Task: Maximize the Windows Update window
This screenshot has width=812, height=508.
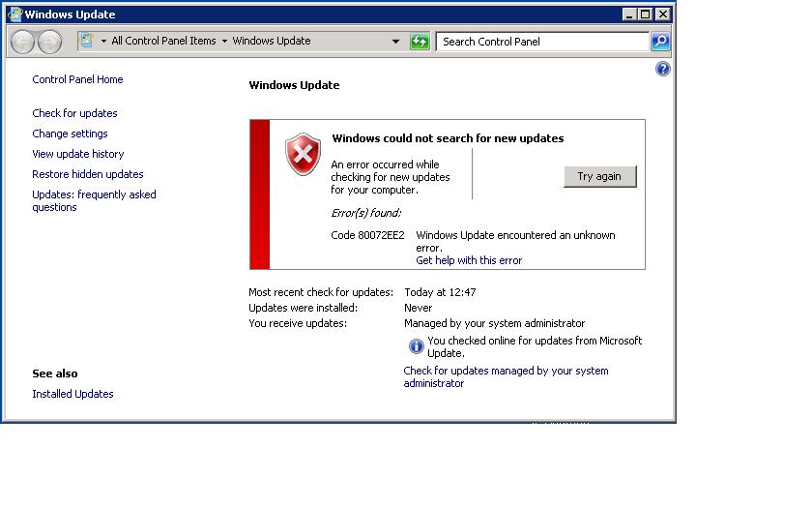Action: pos(646,14)
